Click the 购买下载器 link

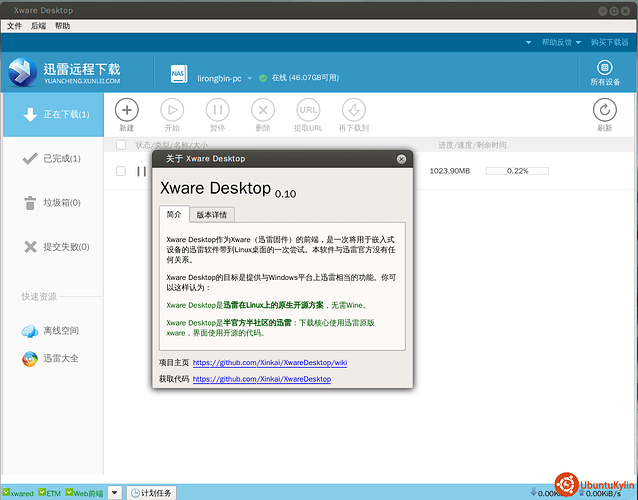609,42
